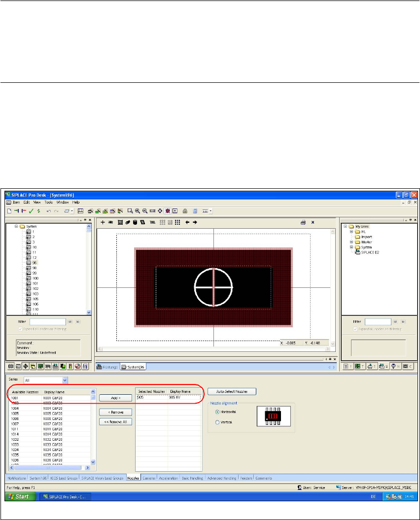Click down arrow of System tree scrollbar
This screenshot has width=420, height=520.
(89, 312)
